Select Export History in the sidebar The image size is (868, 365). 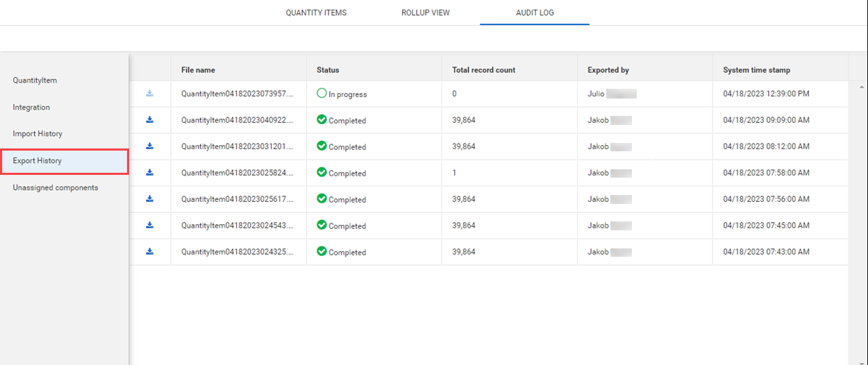(x=37, y=161)
